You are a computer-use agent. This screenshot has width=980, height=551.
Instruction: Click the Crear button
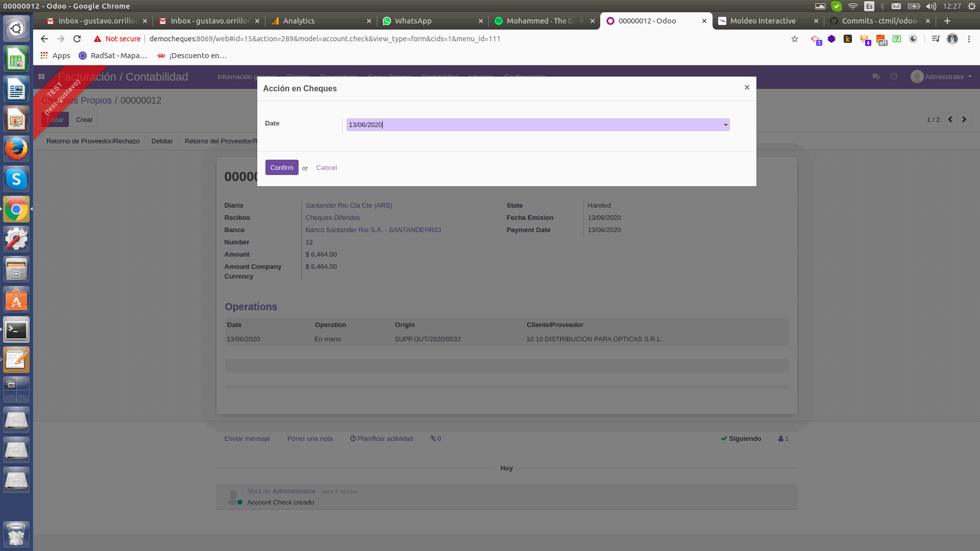(84, 119)
